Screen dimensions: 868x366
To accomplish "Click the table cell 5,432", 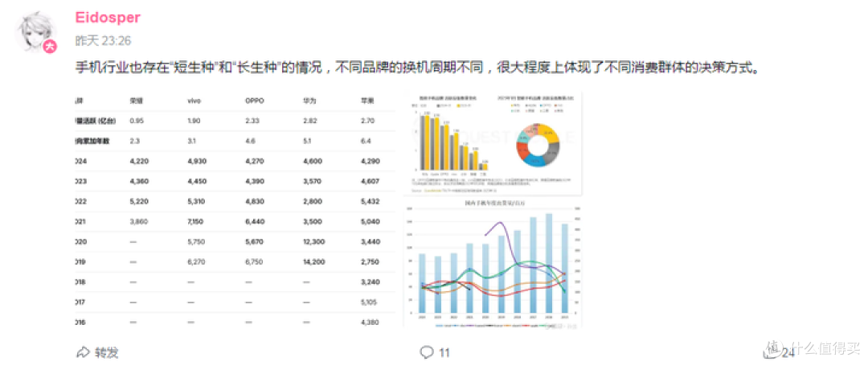I will coord(371,202).
